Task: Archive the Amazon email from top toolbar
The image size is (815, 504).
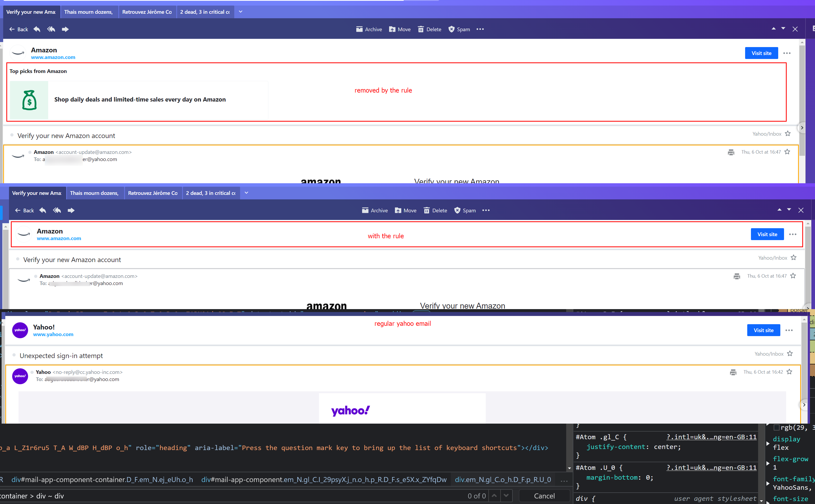Action: tap(369, 29)
